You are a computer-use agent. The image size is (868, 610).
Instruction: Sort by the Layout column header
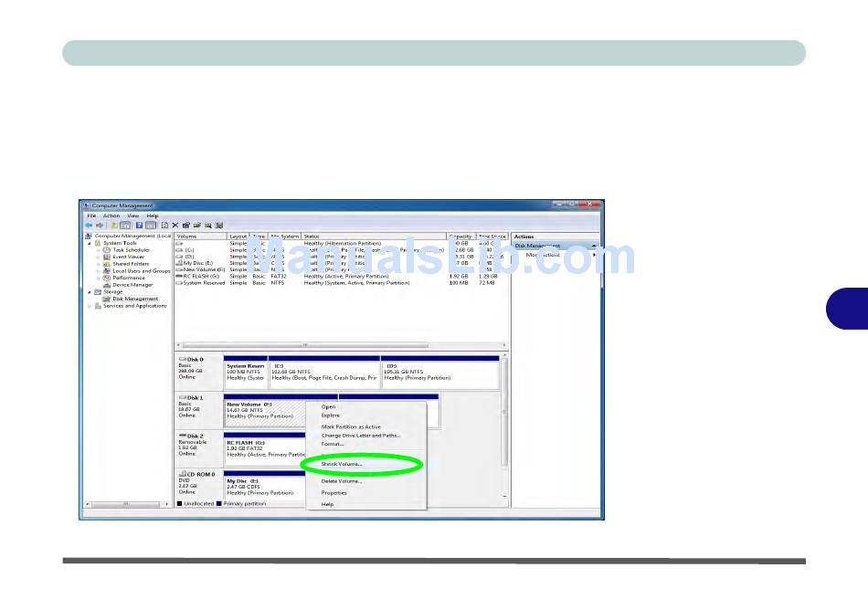[238, 237]
